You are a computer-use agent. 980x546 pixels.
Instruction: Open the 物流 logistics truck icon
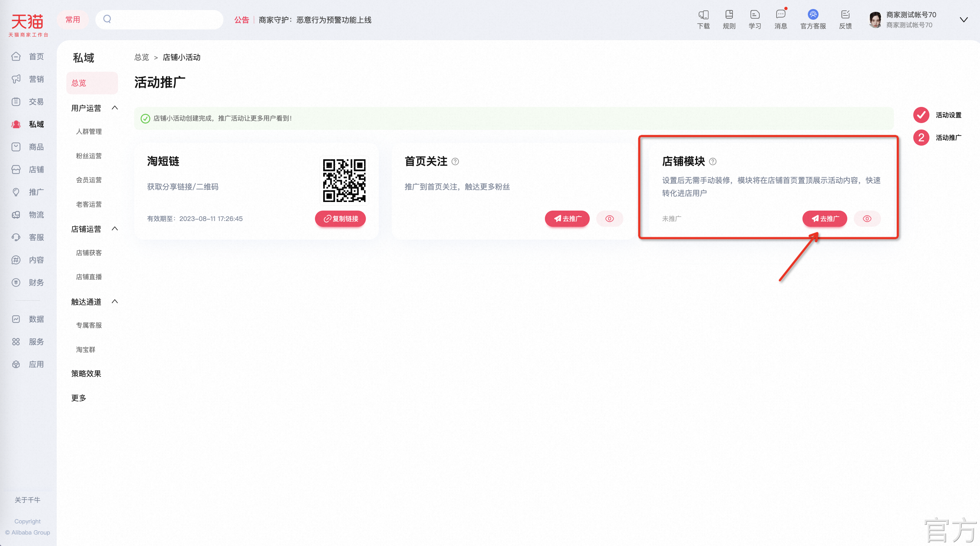pos(15,215)
